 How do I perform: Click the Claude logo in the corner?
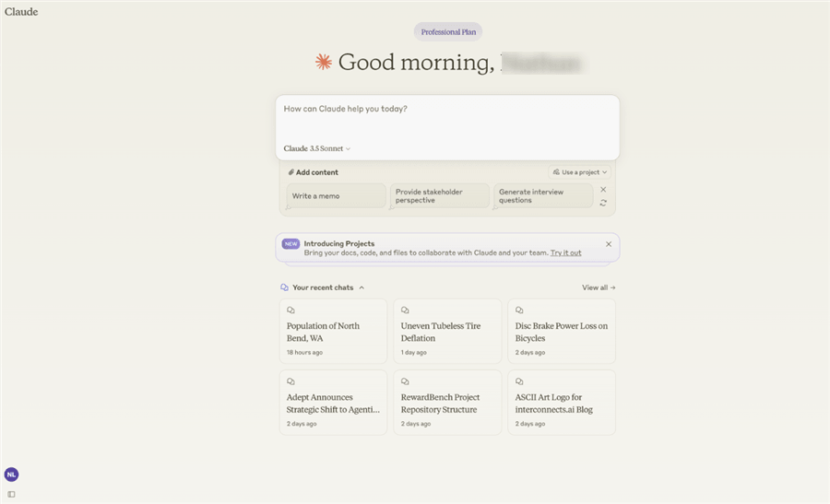[21, 12]
